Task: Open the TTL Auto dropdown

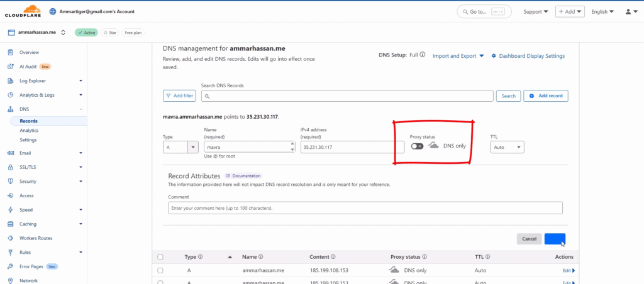Action: tap(507, 147)
